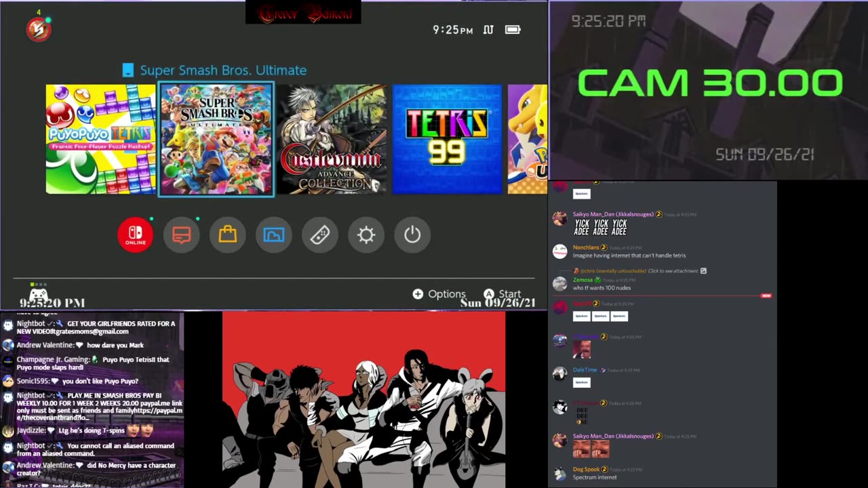Click the Wi-Fi signal indicator icon
The image size is (868, 488).
(x=488, y=30)
